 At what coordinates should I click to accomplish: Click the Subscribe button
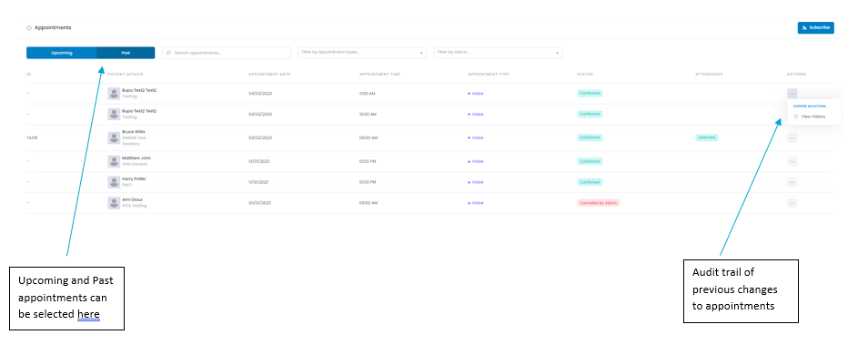point(815,27)
